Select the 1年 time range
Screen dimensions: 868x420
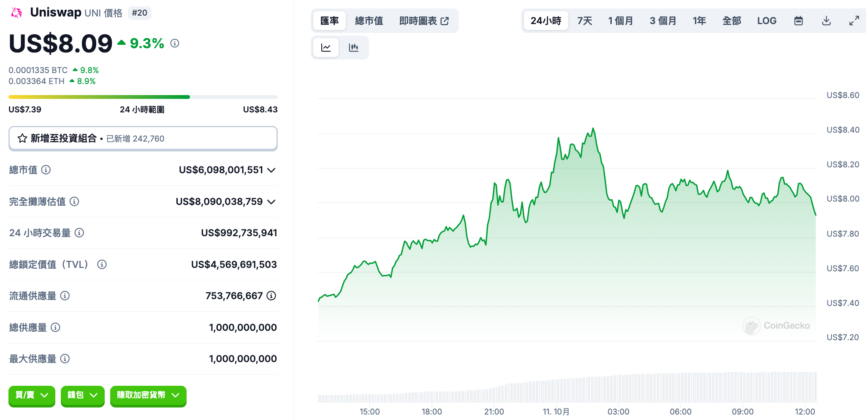pos(699,21)
